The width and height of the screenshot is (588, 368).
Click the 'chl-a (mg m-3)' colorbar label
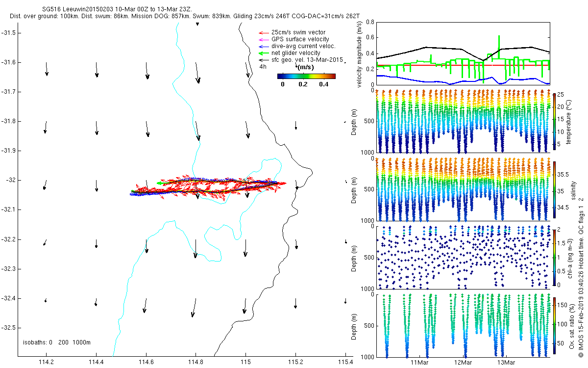(x=571, y=258)
